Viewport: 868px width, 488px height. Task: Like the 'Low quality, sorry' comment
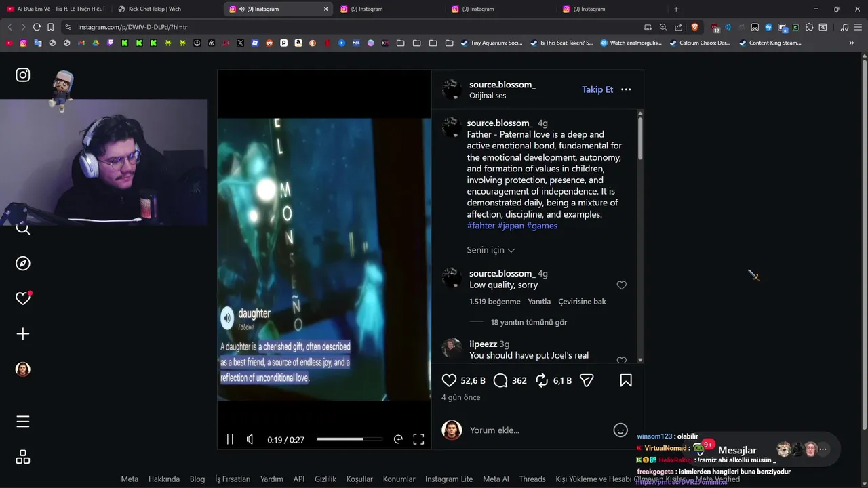pyautogui.click(x=622, y=285)
